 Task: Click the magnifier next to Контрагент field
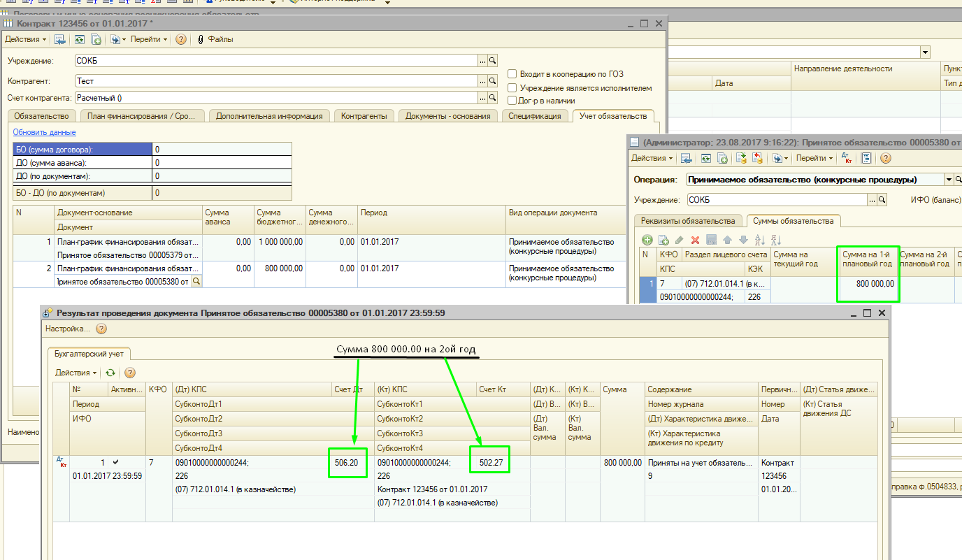point(492,81)
